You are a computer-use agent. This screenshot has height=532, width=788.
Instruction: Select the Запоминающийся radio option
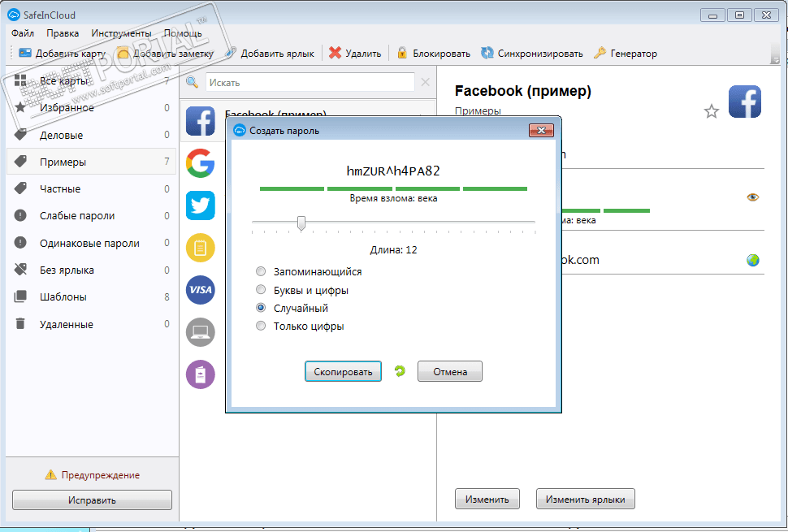pos(260,271)
